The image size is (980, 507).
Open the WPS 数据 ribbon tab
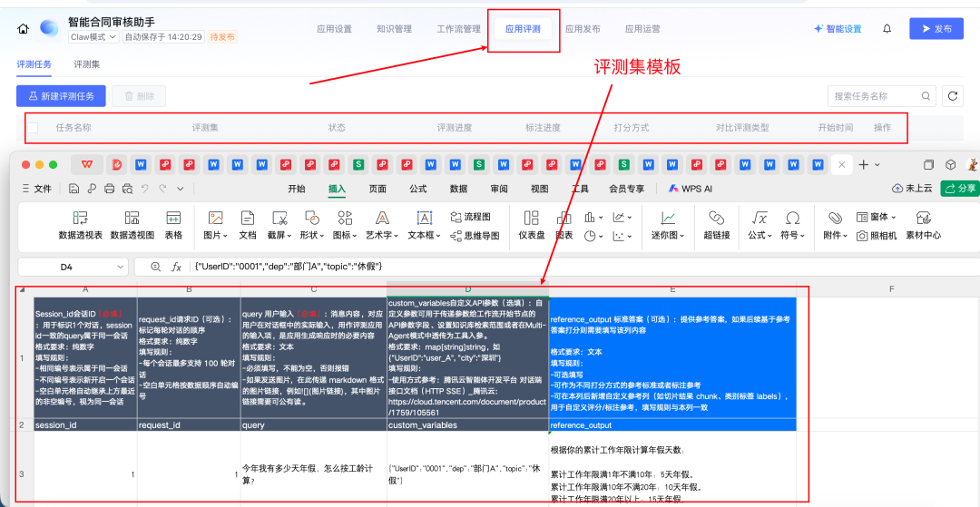(459, 189)
